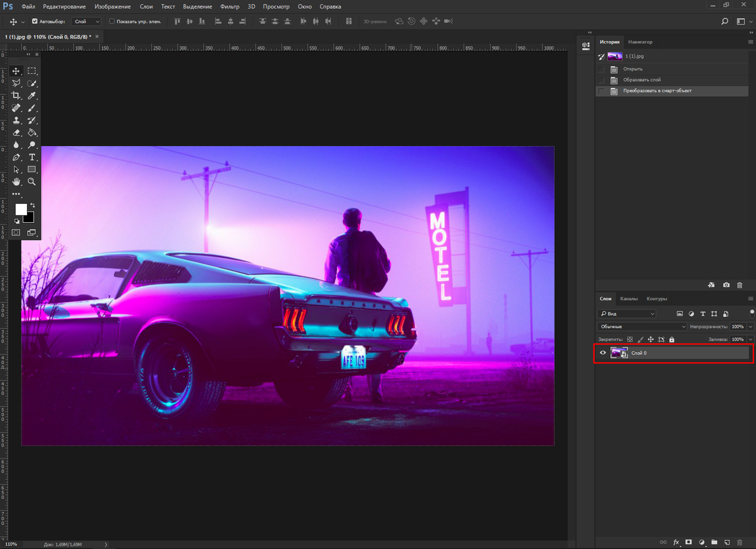Select the Brush tool

[31, 108]
